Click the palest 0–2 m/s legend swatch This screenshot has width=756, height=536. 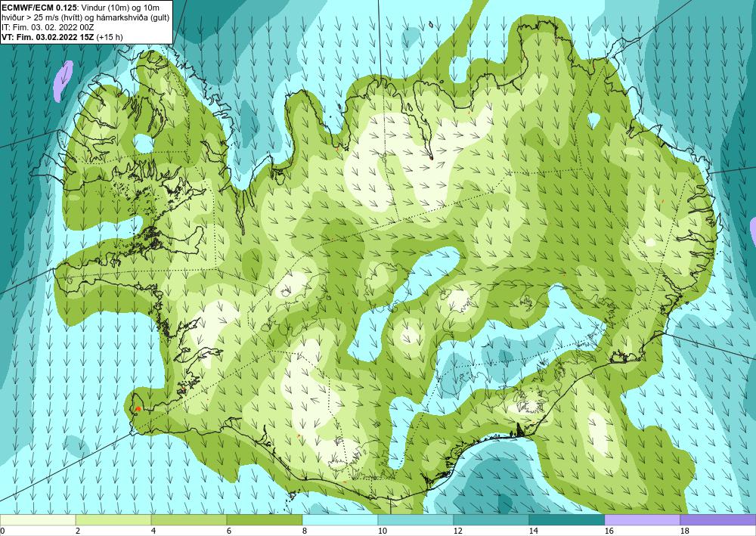coord(38,520)
